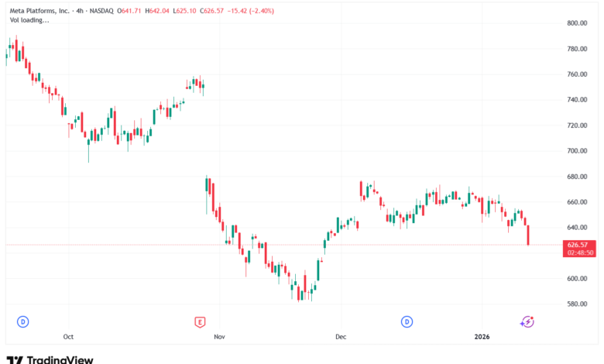This screenshot has width=604, height=364.
Task: Click the Nov label on time axis
Action: (x=219, y=337)
